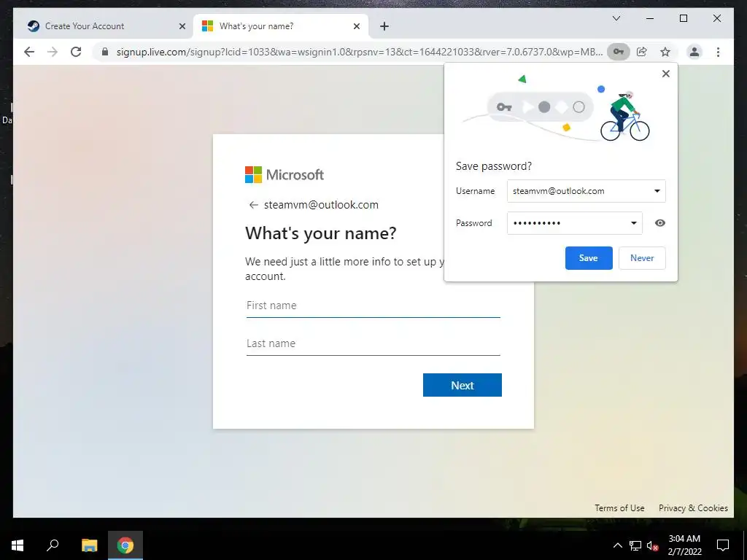Click the Username field in popup
The height and width of the screenshot is (560, 747).
coord(586,191)
